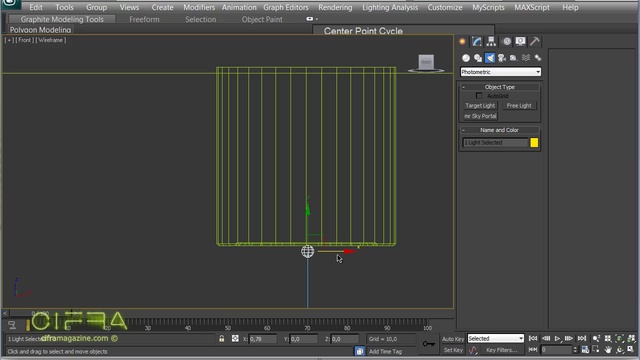Screen dimensions: 640x360
Task: Click the mr Sky Portal button
Action: [x=480, y=116]
